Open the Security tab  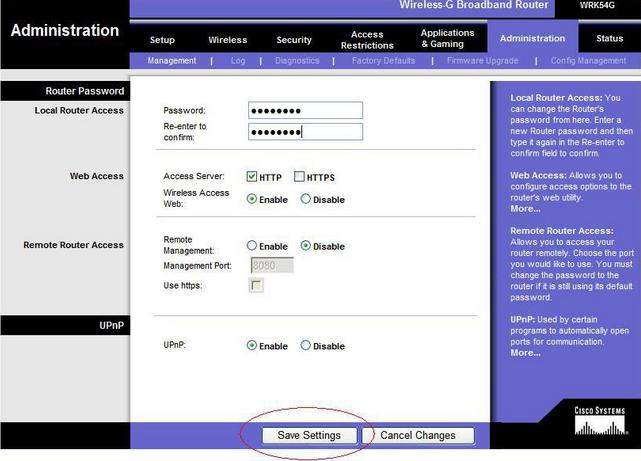(x=294, y=40)
